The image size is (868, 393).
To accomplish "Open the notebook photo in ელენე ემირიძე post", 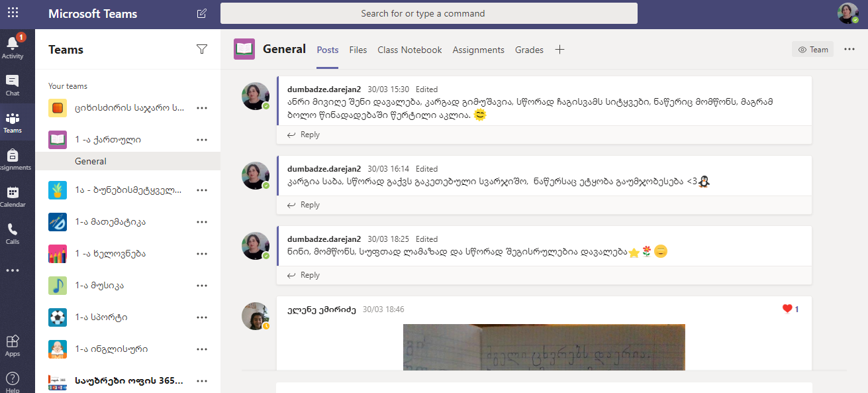I will [544, 347].
